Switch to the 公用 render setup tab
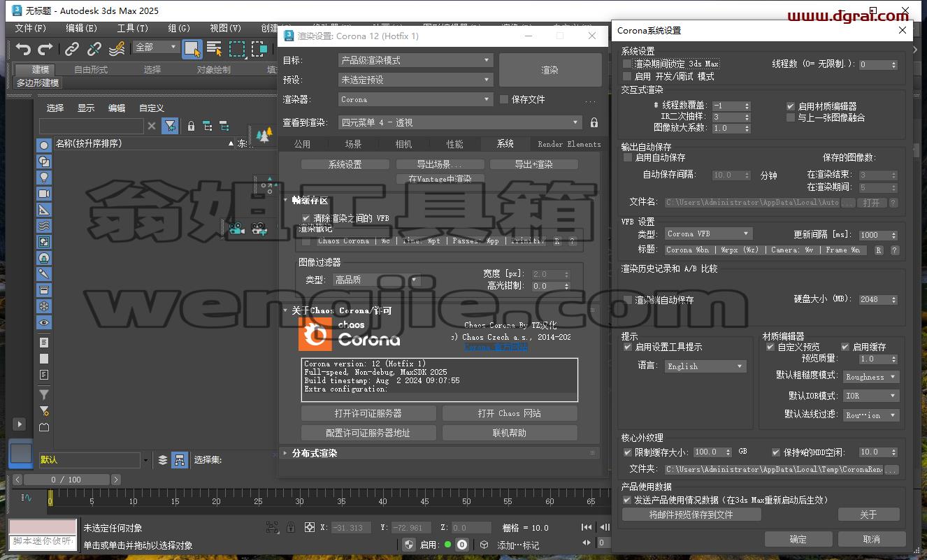Image resolution: width=927 pixels, height=560 pixels. [x=302, y=144]
